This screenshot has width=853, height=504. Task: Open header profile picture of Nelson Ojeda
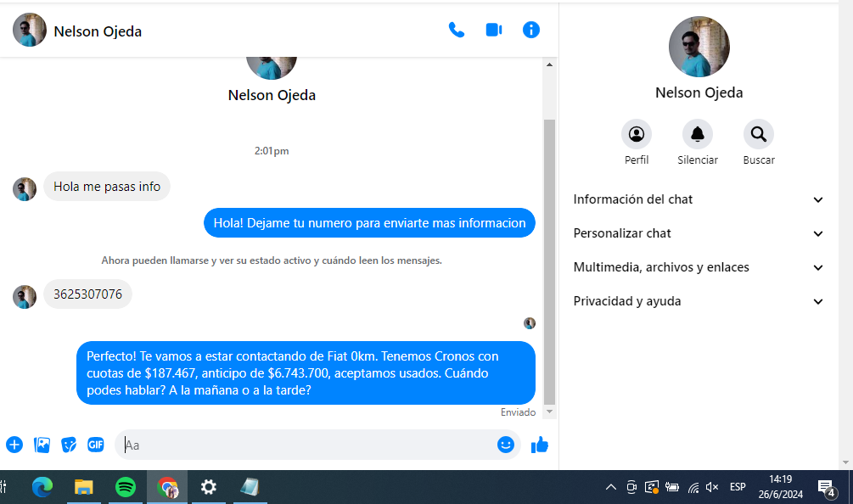point(30,30)
